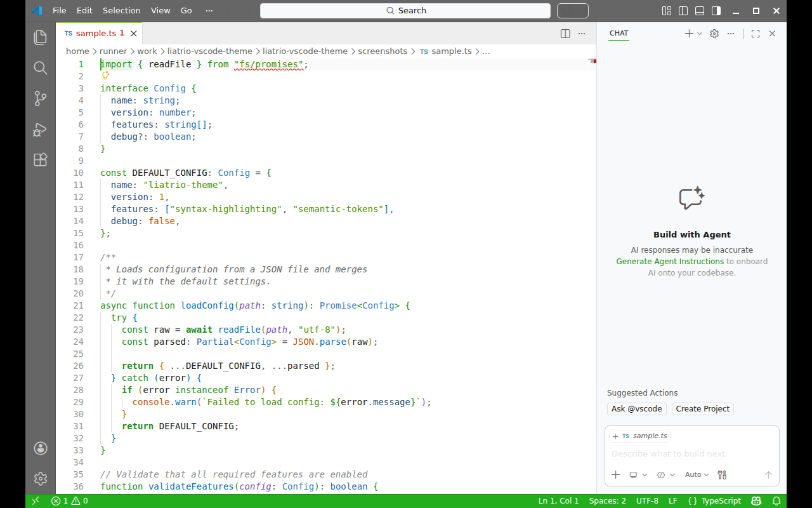Screen dimensions: 812x508
Task: Open the Auto model picker in chat
Action: (x=696, y=474)
